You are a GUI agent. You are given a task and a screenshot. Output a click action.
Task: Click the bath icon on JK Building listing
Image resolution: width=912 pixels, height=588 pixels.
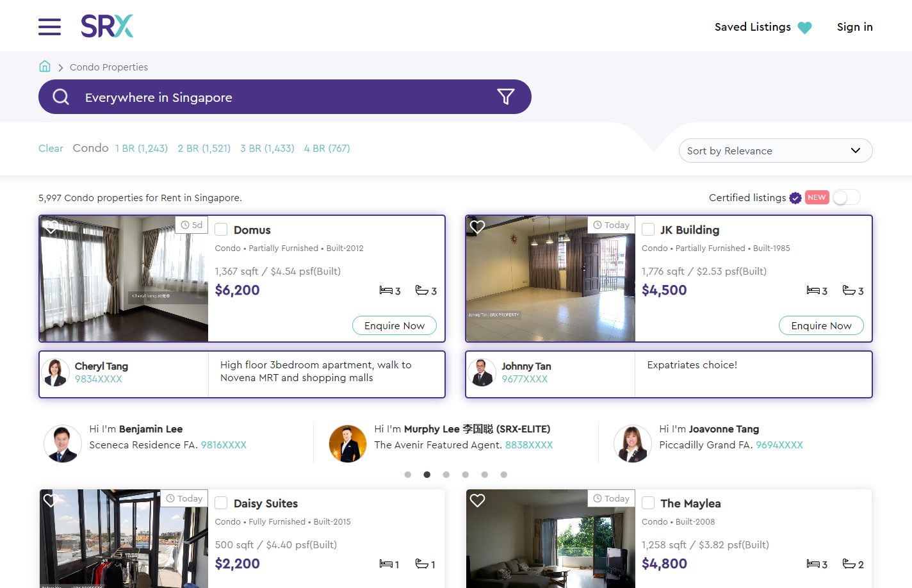[x=849, y=291]
